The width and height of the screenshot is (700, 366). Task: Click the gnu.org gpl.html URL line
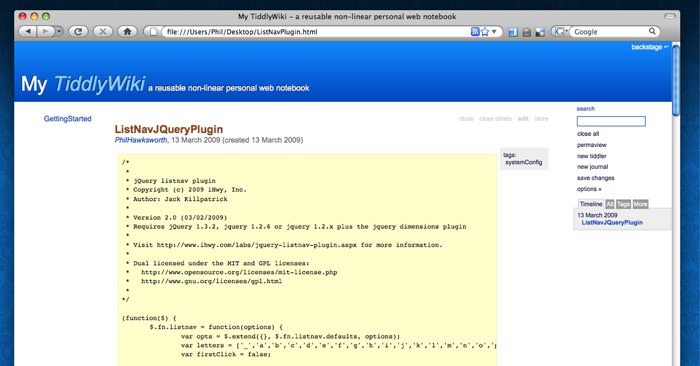[212, 281]
